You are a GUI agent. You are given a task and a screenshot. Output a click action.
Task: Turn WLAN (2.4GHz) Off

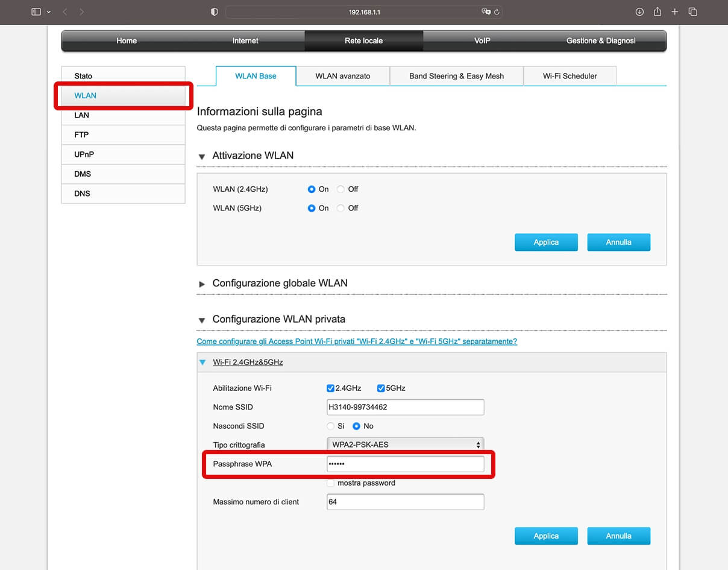[x=341, y=189]
